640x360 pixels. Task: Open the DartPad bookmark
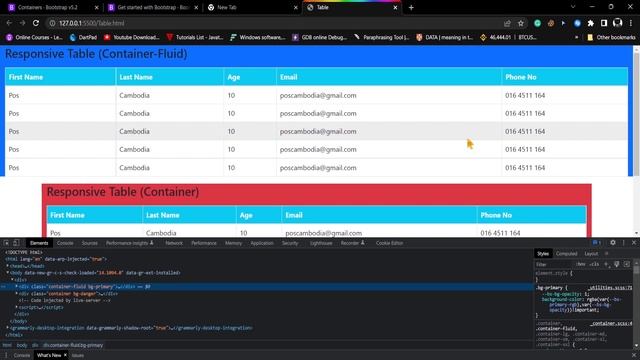(83, 37)
